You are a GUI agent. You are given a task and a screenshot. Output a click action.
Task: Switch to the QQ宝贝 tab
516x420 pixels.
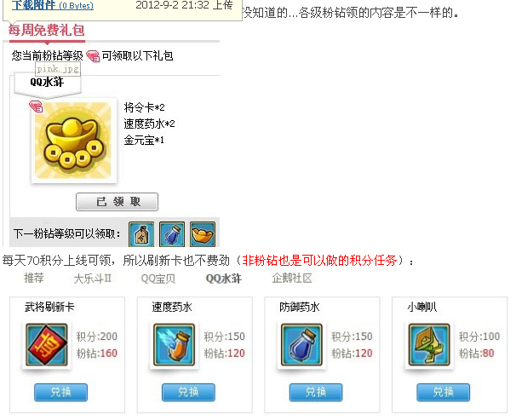[158, 279]
